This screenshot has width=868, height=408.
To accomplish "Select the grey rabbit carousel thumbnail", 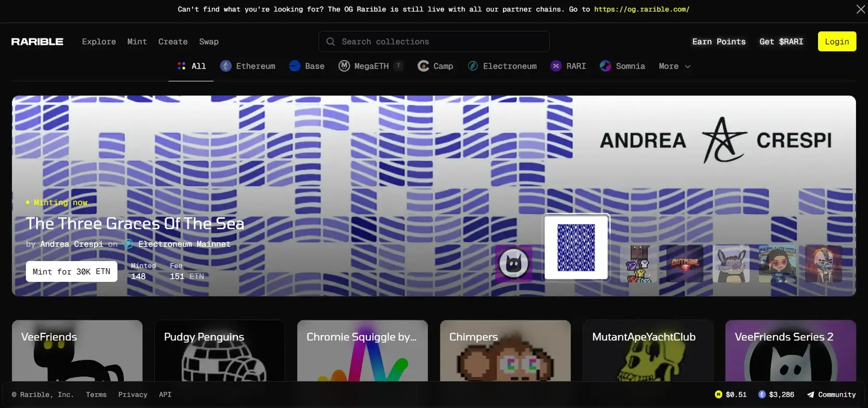I will tap(731, 264).
